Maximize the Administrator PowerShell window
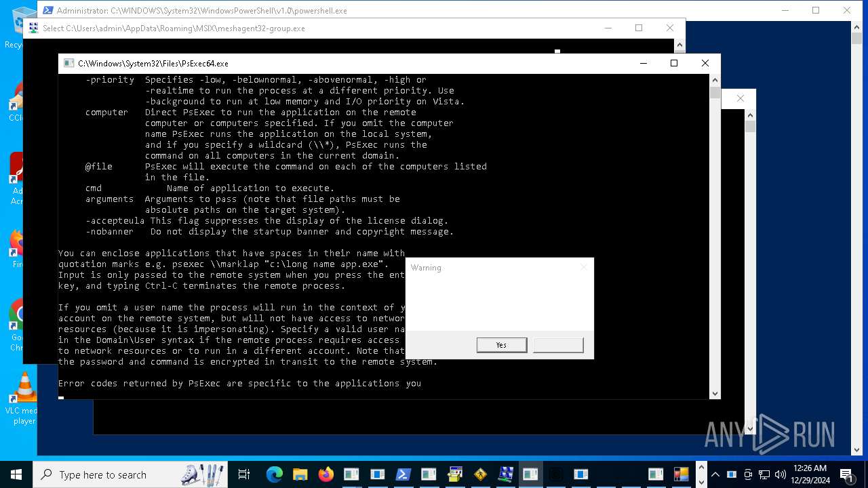The height and width of the screenshot is (488, 868). point(816,10)
